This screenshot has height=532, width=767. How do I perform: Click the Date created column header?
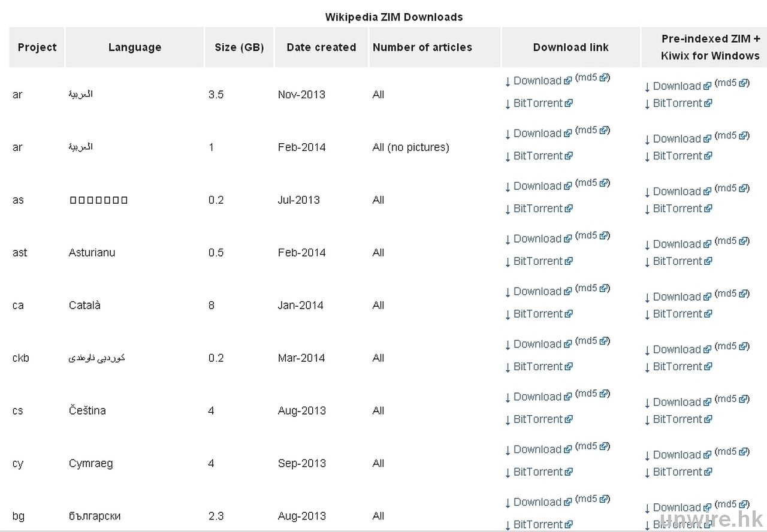321,47
